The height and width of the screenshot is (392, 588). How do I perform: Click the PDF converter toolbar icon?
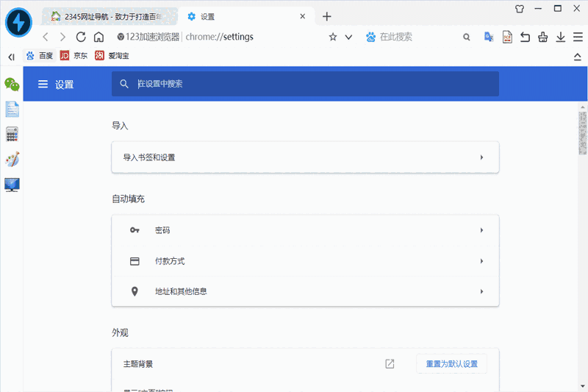point(507,37)
